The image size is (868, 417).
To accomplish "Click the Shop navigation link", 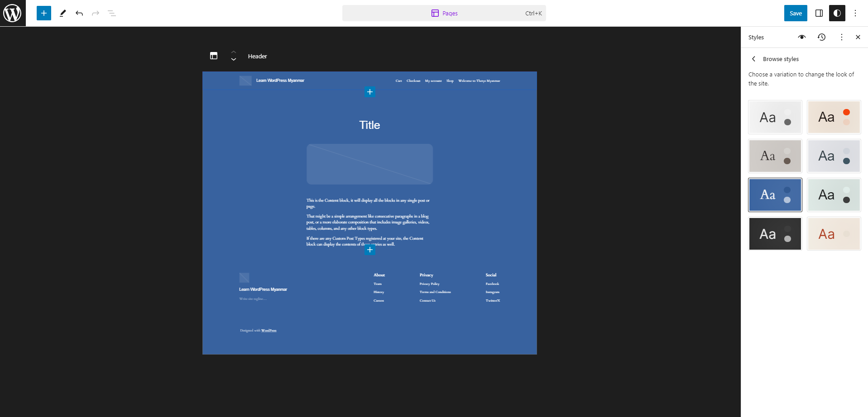I will click(x=450, y=81).
